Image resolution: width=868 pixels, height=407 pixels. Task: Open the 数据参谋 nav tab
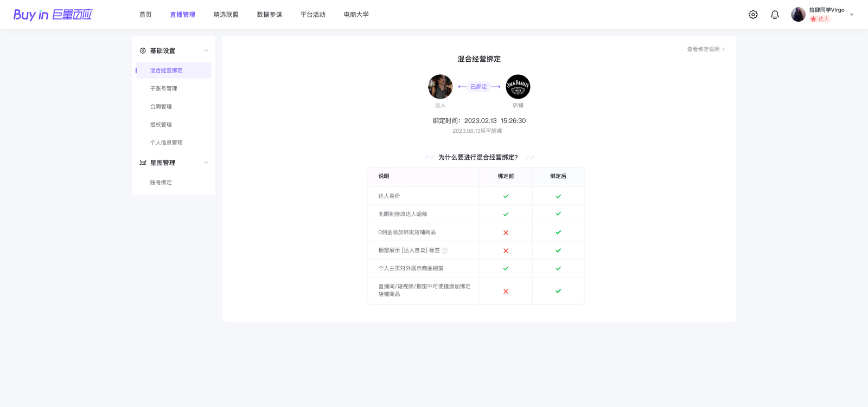pos(269,15)
